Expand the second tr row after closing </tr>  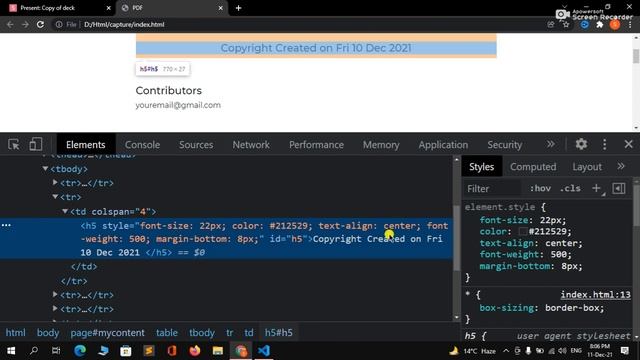[x=55, y=309]
